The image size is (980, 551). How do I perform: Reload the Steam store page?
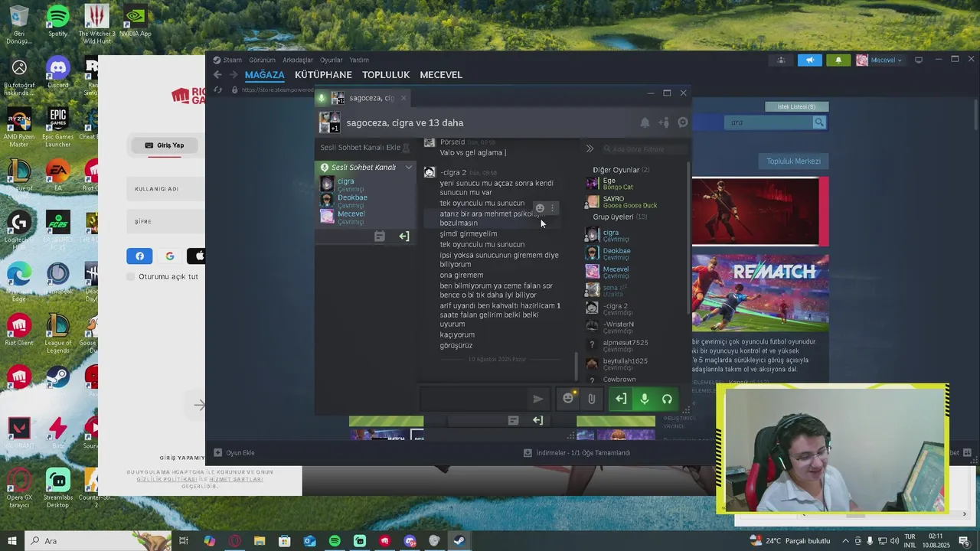click(x=217, y=90)
